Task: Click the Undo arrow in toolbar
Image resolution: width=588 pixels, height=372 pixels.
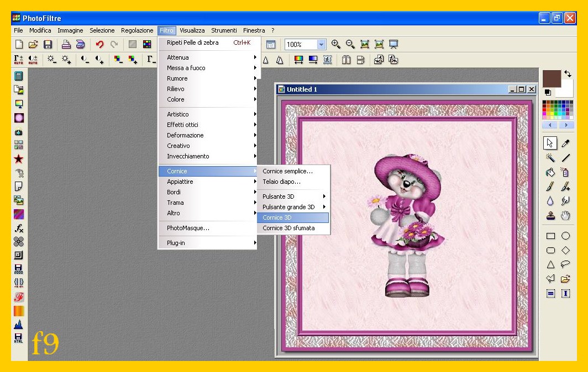Action: pos(99,45)
